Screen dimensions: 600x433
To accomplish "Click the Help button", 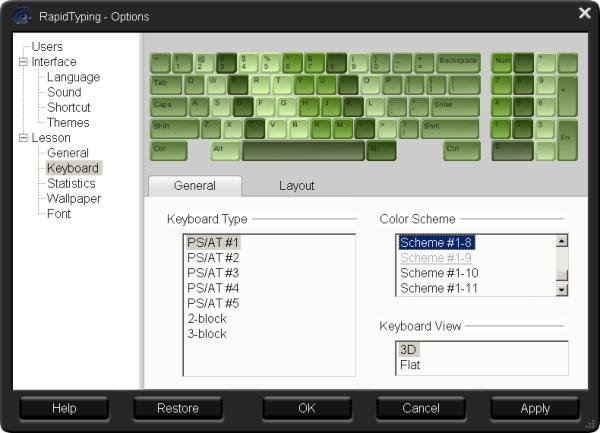I will pos(64,408).
